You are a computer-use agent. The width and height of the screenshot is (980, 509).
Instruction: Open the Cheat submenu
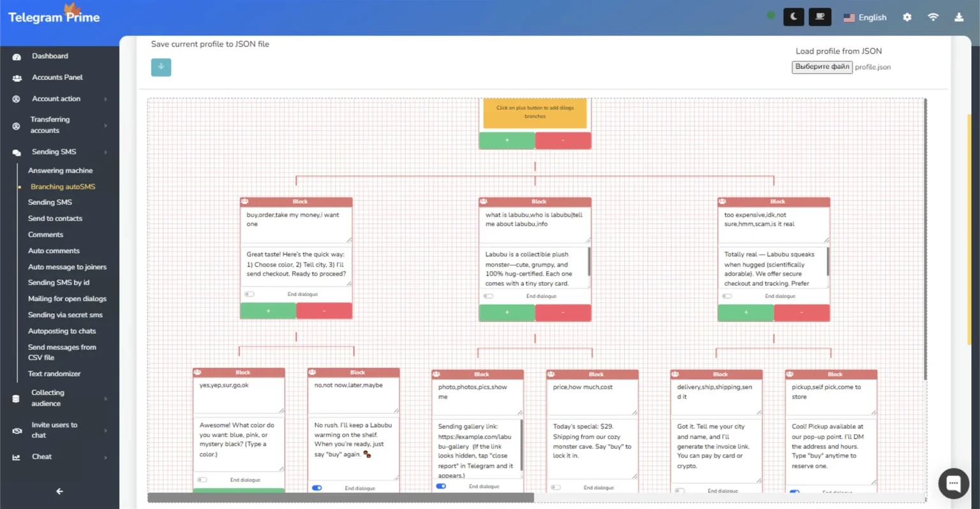pos(41,456)
